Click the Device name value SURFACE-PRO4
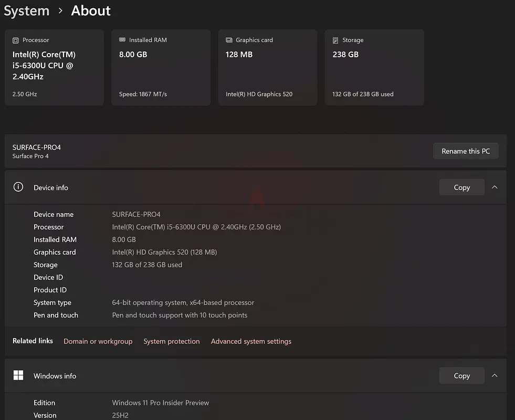The width and height of the screenshot is (515, 420). (x=136, y=214)
